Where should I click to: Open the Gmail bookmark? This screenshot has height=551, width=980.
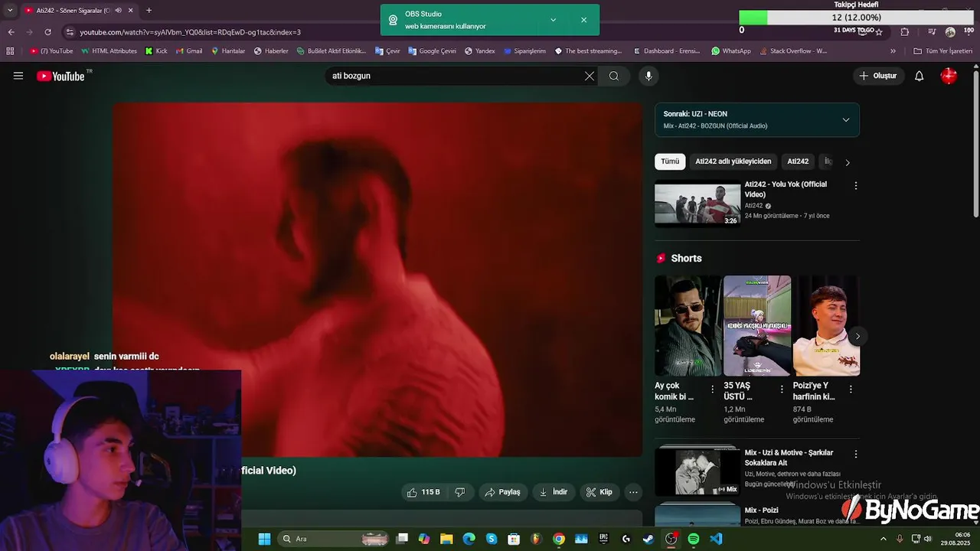pyautogui.click(x=188, y=51)
